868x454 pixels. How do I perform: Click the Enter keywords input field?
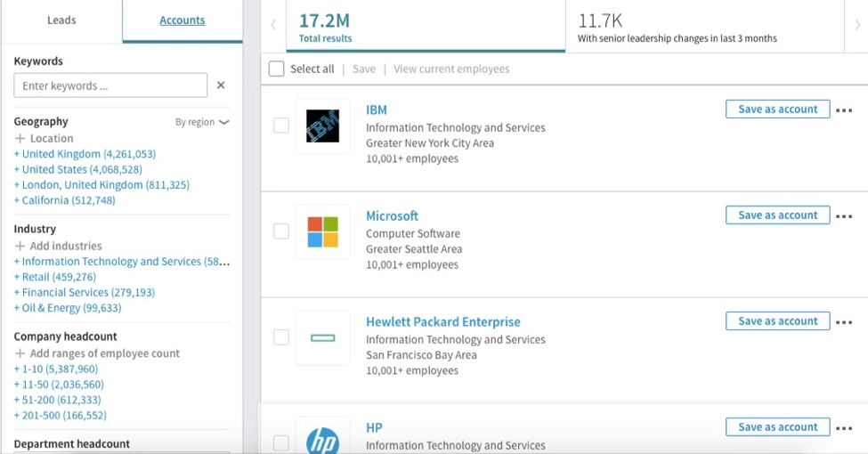[110, 85]
